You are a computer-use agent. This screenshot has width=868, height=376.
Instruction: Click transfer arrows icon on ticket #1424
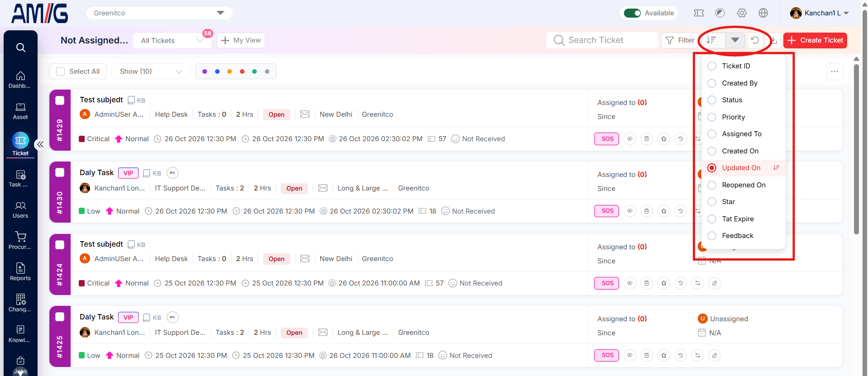click(x=698, y=283)
